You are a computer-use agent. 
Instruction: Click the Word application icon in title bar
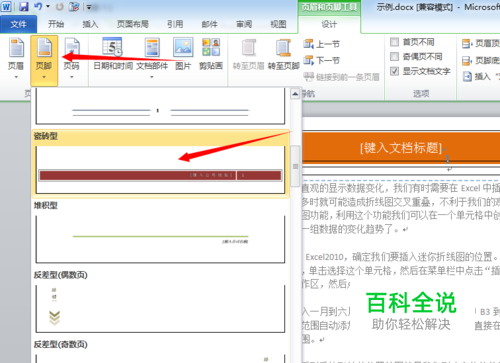tap(6, 6)
